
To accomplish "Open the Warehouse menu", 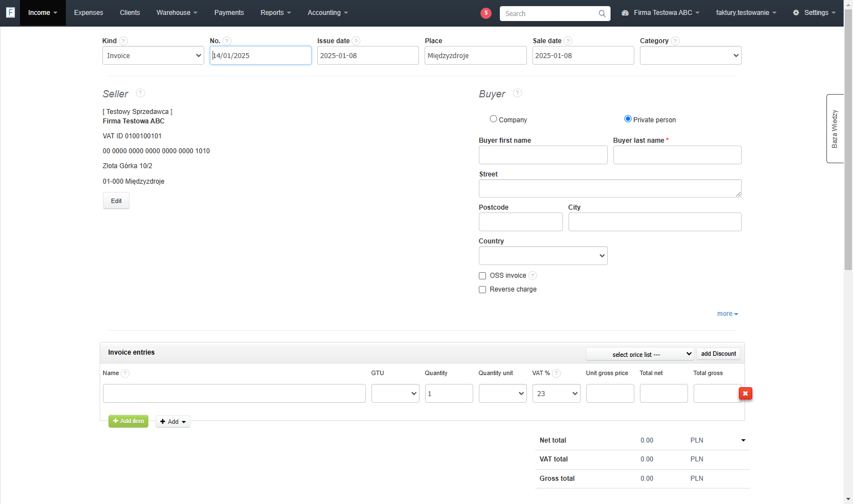I will pyautogui.click(x=177, y=13).
